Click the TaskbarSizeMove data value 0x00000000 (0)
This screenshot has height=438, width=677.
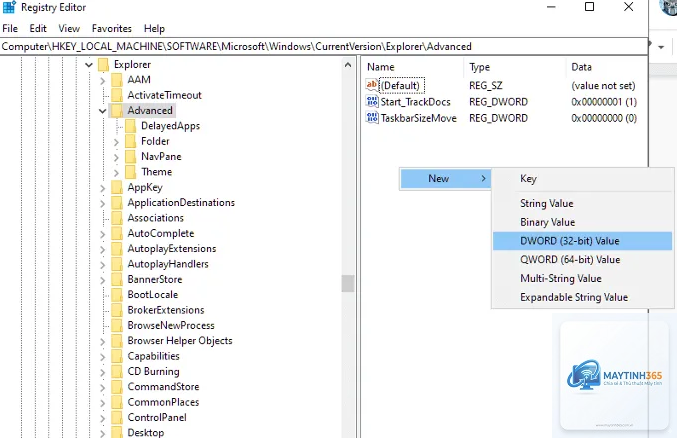tap(604, 118)
